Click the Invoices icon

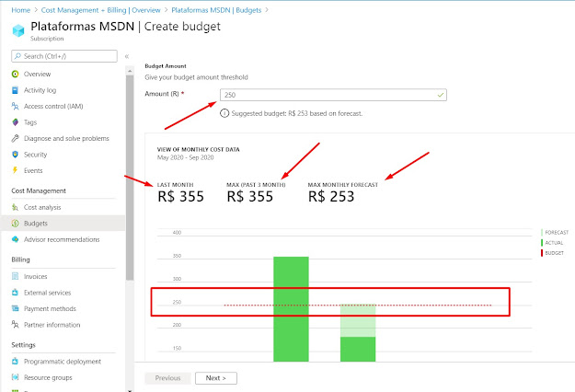click(15, 276)
